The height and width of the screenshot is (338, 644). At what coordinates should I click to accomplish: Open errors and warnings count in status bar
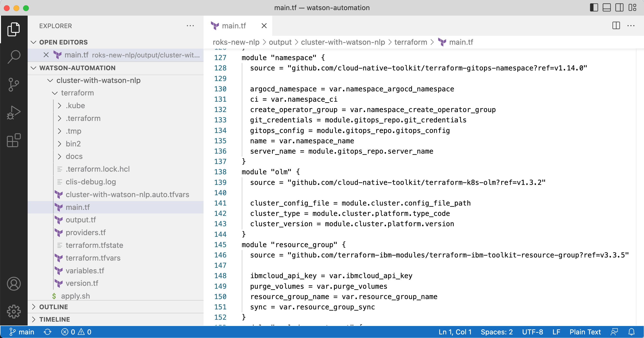[x=76, y=332]
